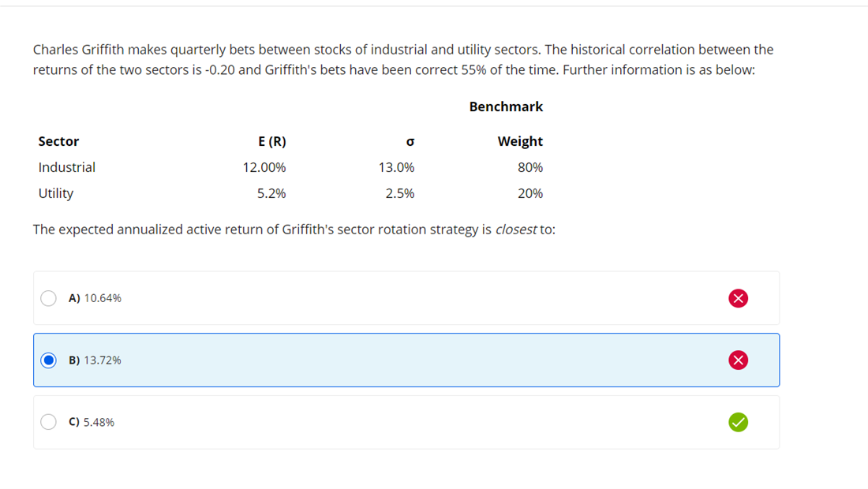Image resolution: width=868 pixels, height=489 pixels.
Task: Click the italic word "closest" in the question
Action: tap(516, 230)
